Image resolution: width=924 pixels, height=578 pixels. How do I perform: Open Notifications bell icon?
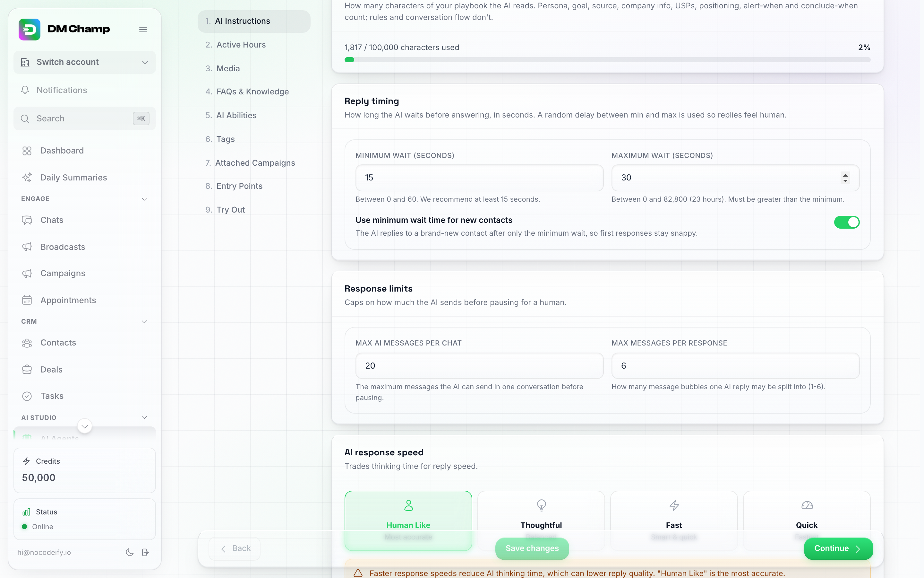pyautogui.click(x=25, y=90)
